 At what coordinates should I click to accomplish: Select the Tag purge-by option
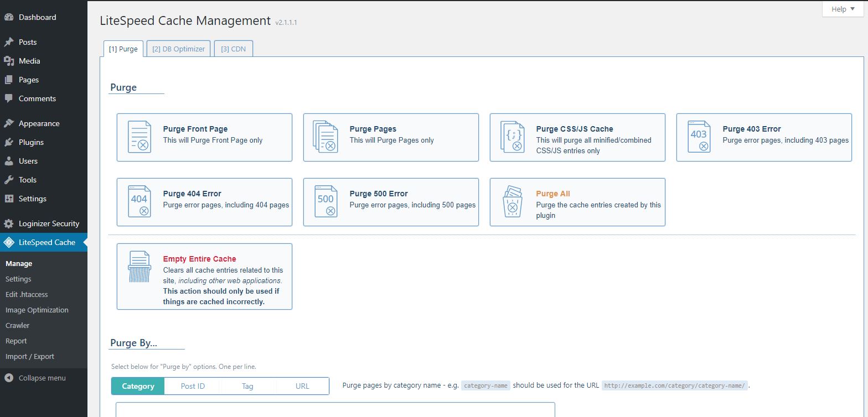[x=247, y=386]
